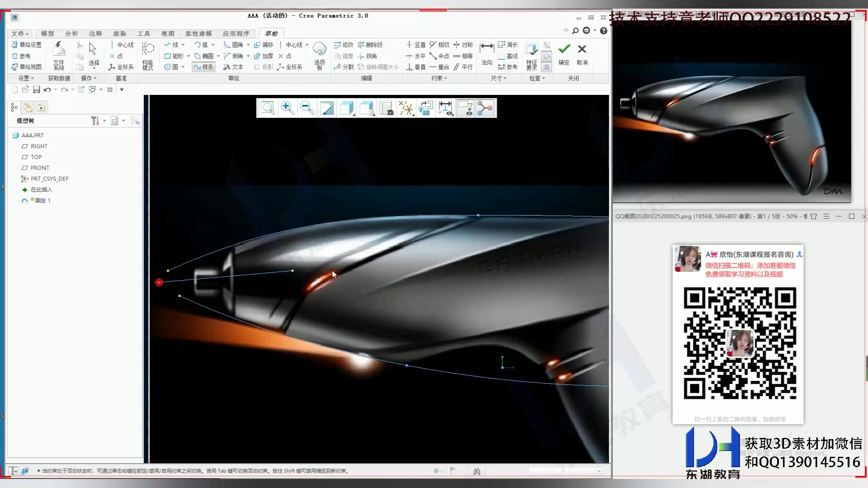Toggle Construction Mode (构造模式)
This screenshot has height=488, width=868.
tap(148, 56)
